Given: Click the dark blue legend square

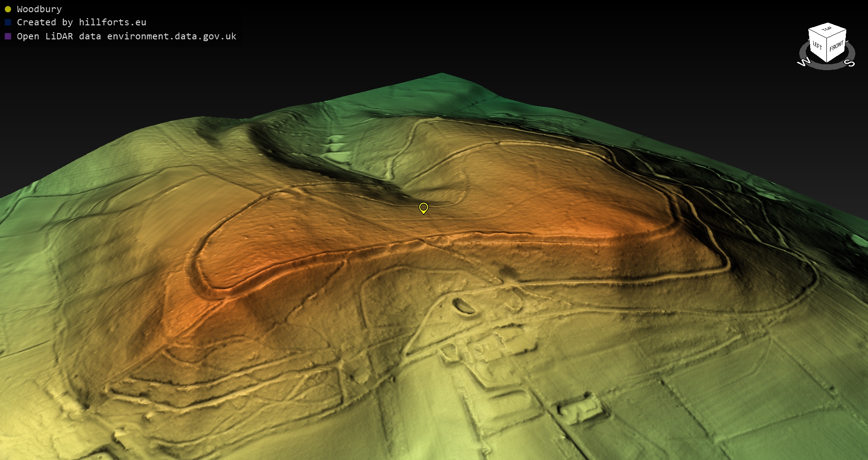Looking at the screenshot, I should (x=8, y=23).
